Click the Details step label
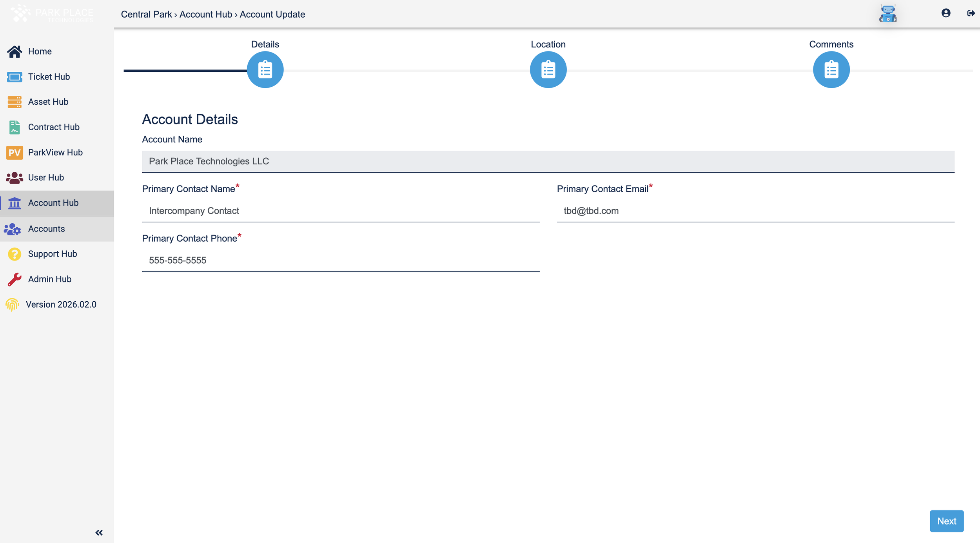 265,44
